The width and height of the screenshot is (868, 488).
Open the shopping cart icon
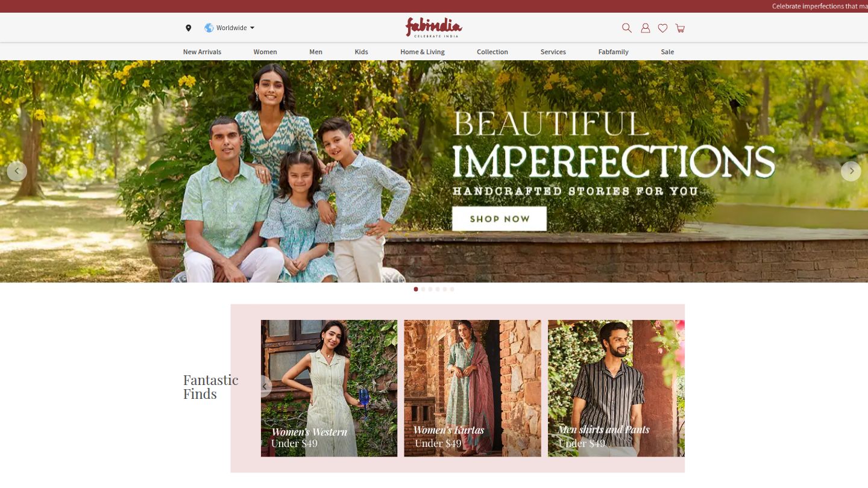coord(680,28)
